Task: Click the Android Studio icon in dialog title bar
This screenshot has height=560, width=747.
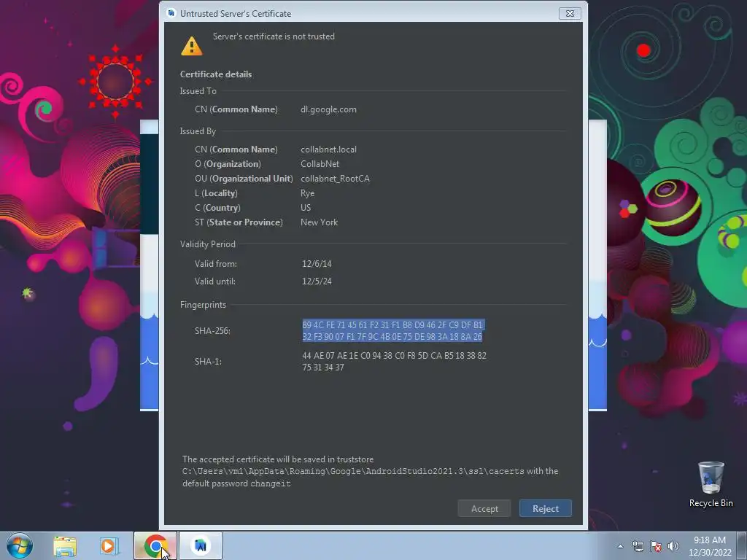Action: 171,13
